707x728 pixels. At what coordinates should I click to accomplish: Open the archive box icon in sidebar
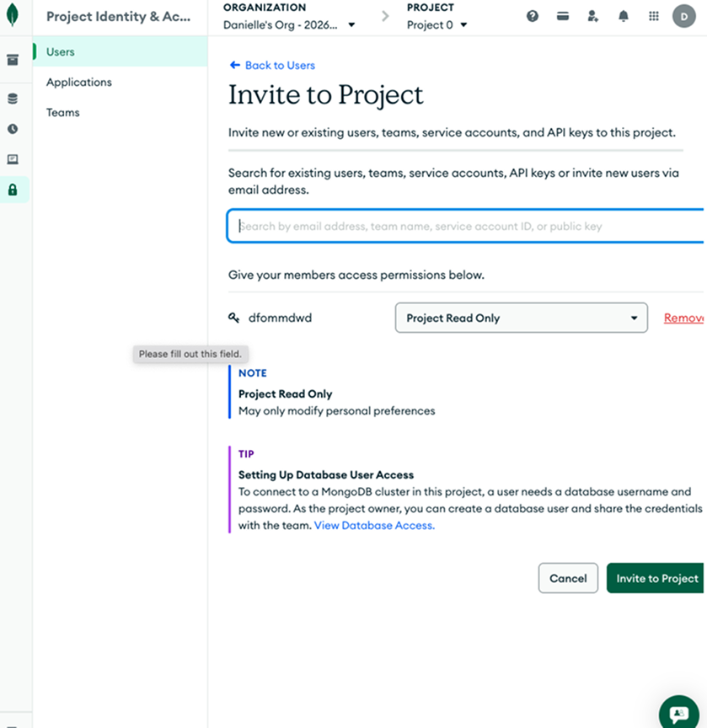[13, 60]
